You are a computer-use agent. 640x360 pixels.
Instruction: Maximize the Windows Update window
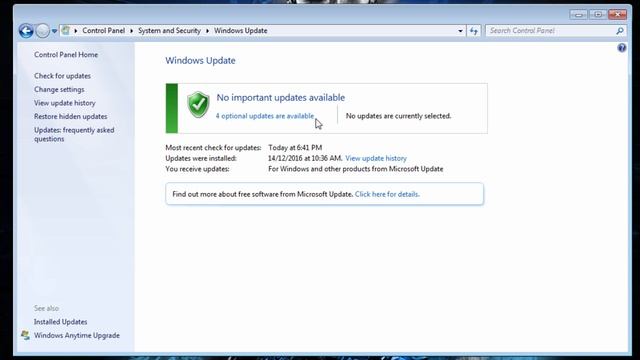[x=598, y=15]
